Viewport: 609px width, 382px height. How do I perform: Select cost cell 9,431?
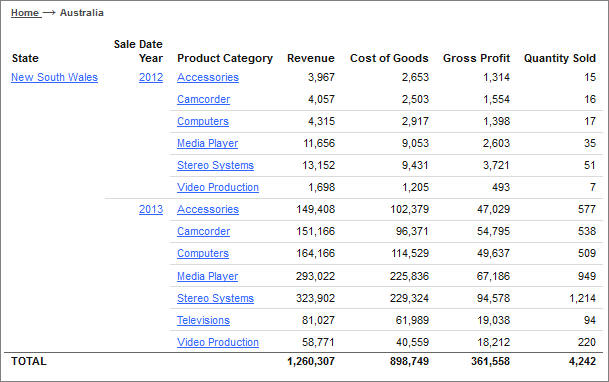click(x=415, y=165)
